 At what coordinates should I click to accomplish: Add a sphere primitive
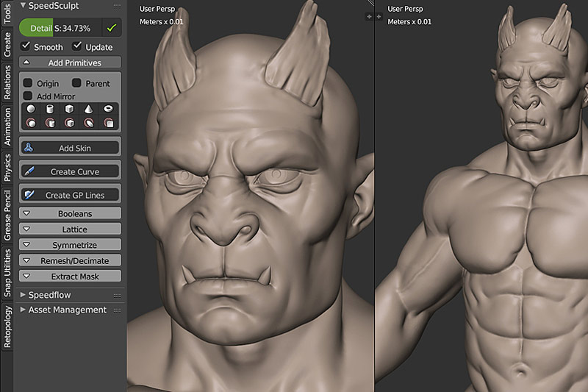click(x=31, y=109)
